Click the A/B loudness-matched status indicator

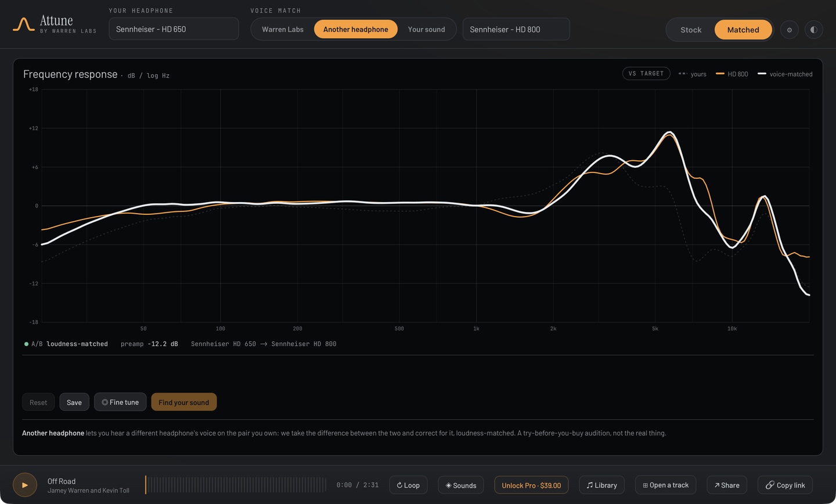(66, 344)
